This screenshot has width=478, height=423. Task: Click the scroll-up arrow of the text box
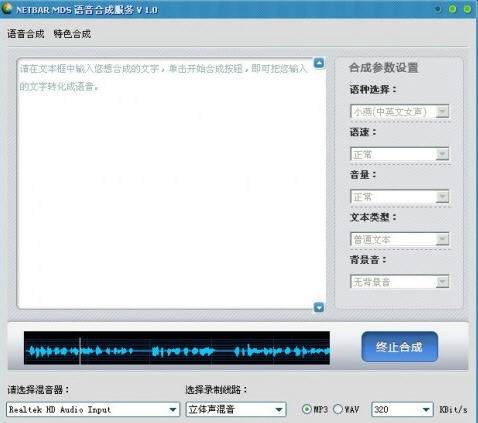319,63
